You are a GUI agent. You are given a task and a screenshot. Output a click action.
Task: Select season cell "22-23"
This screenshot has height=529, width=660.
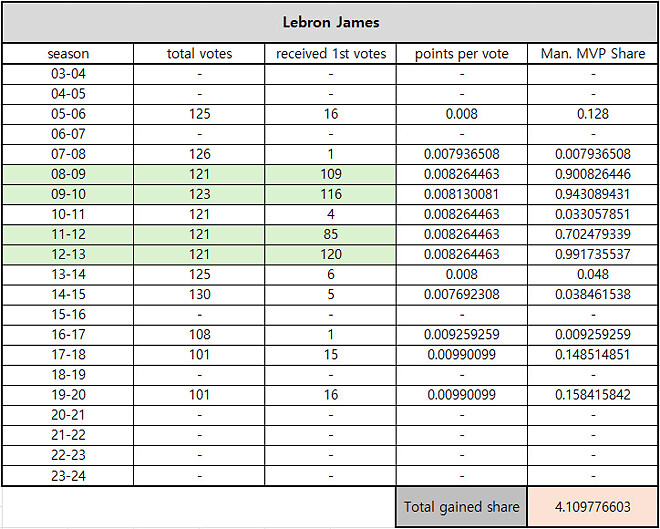[x=68, y=455]
